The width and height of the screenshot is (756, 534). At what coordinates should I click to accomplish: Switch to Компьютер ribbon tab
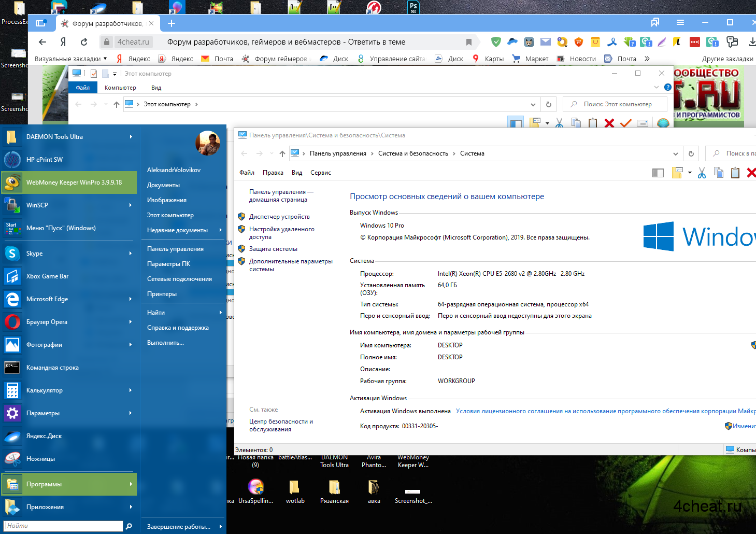click(120, 88)
